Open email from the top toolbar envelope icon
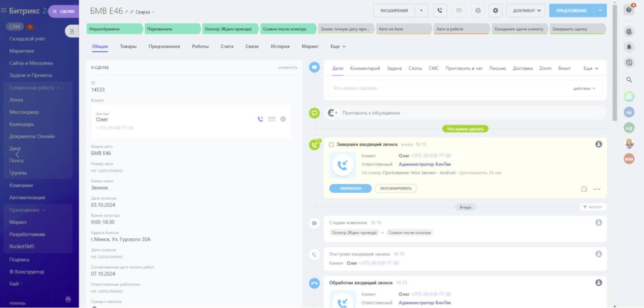 pos(459,10)
